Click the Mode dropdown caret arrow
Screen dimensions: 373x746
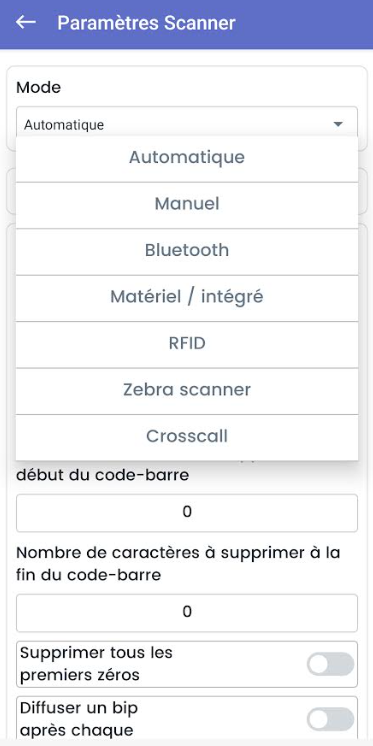pyautogui.click(x=338, y=125)
